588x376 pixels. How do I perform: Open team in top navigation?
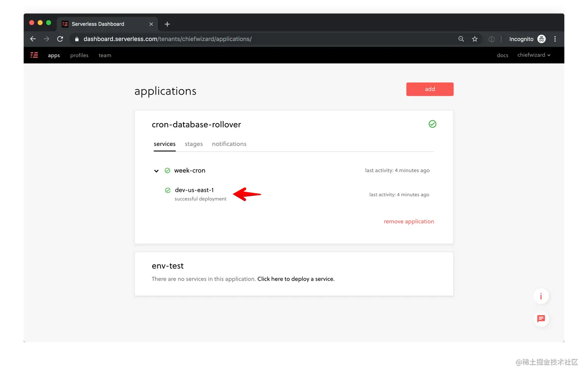point(105,55)
